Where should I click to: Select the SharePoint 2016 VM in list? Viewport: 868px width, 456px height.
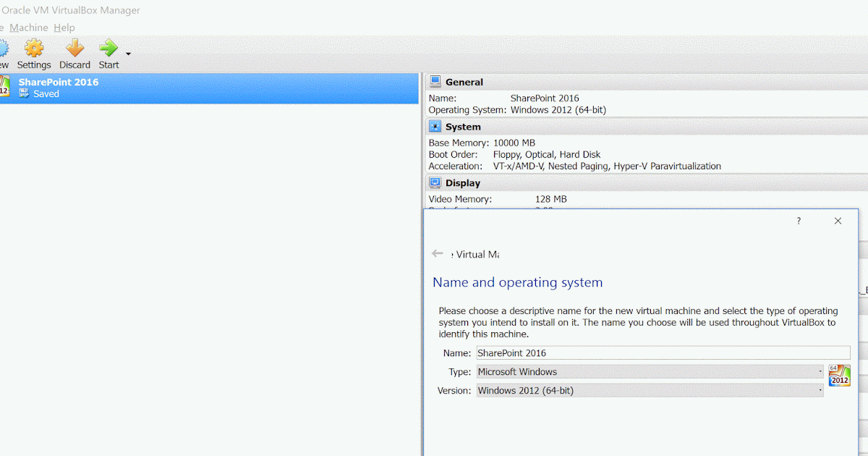pos(209,88)
